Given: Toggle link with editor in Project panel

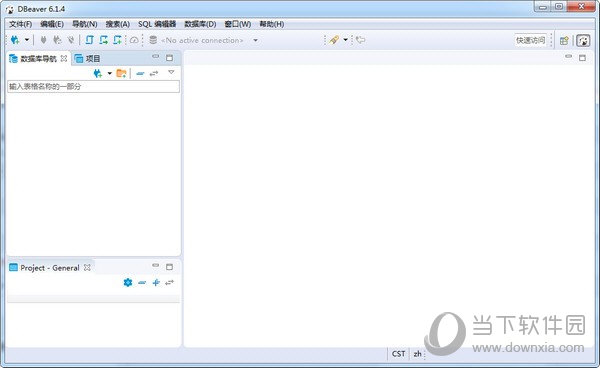Looking at the screenshot, I should pyautogui.click(x=170, y=283).
